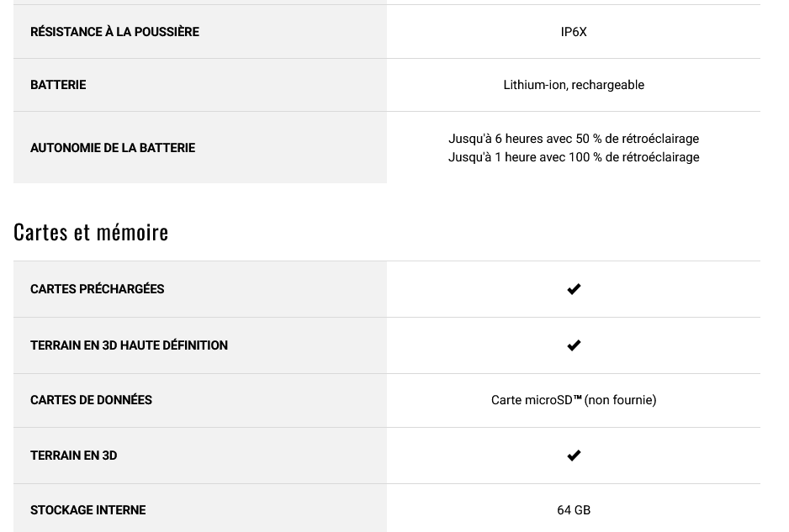Screen dimensions: 789x532
Task: Click the Stockage interne label
Action: coord(88,510)
